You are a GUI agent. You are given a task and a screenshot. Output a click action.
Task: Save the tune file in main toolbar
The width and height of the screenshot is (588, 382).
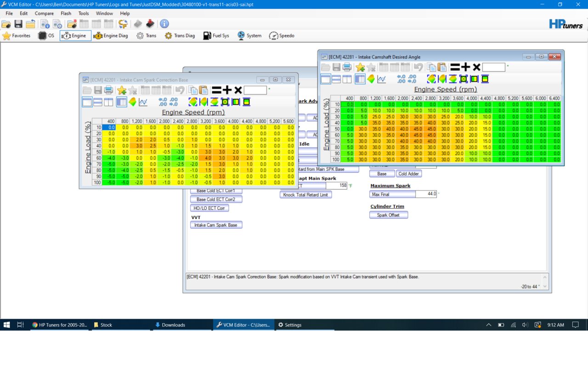(18, 24)
